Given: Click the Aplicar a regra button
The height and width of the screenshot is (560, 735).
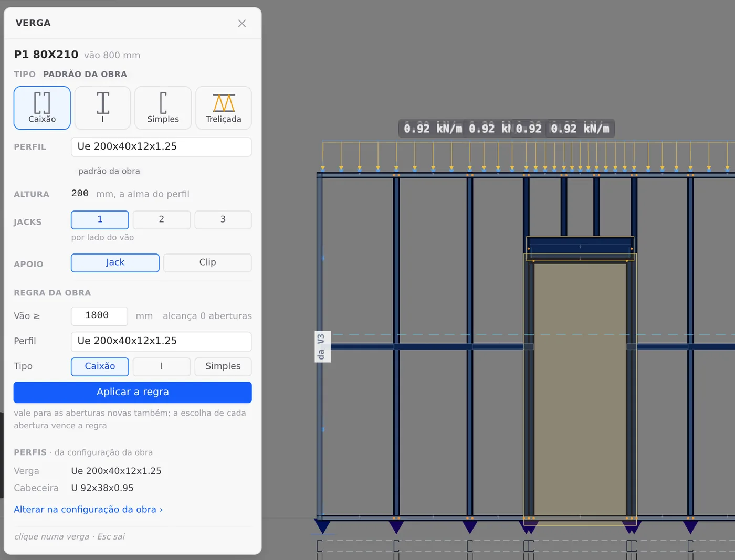Looking at the screenshot, I should 133,392.
